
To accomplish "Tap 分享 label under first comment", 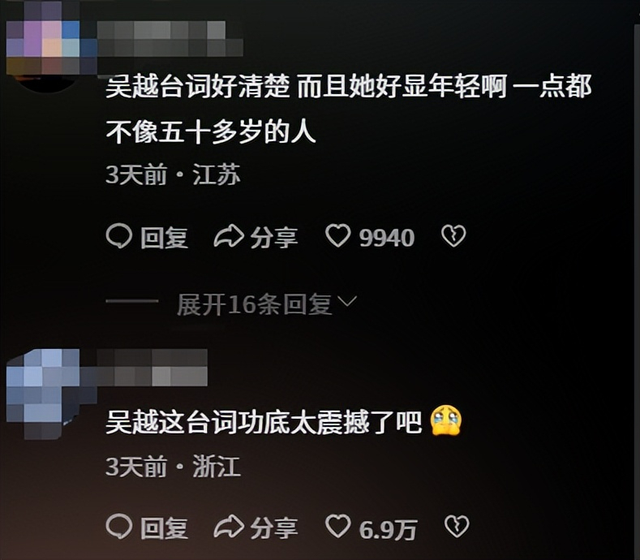I will pyautogui.click(x=274, y=238).
